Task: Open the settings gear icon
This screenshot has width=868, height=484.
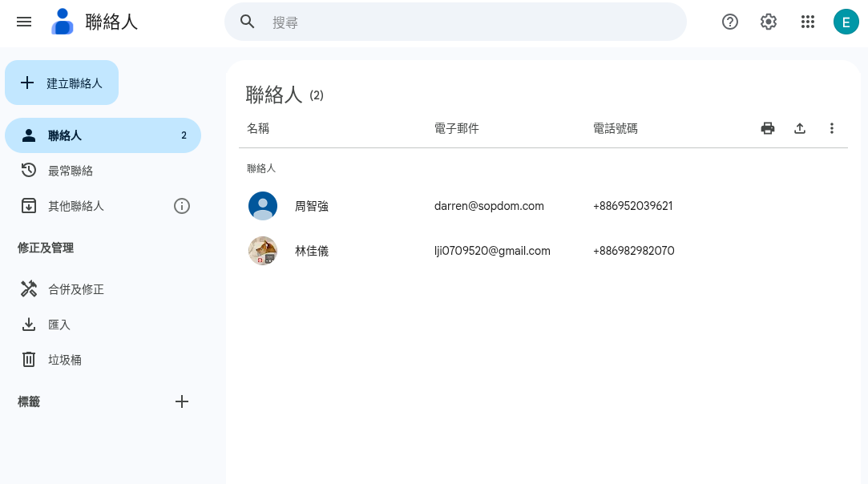Action: (x=769, y=22)
